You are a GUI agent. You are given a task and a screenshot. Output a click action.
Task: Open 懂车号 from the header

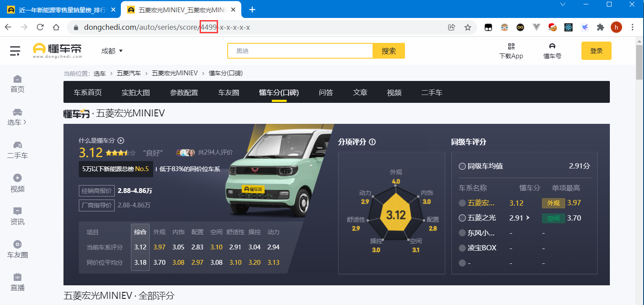(x=552, y=51)
